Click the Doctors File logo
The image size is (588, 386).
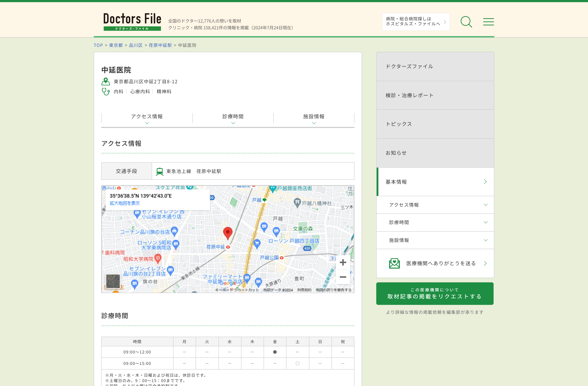click(x=132, y=22)
